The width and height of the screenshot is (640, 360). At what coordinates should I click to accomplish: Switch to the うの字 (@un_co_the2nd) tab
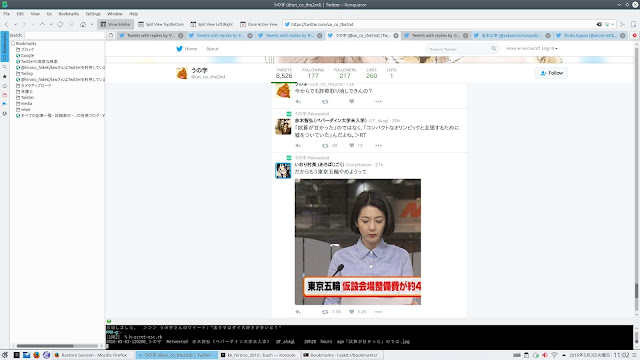click(x=363, y=36)
